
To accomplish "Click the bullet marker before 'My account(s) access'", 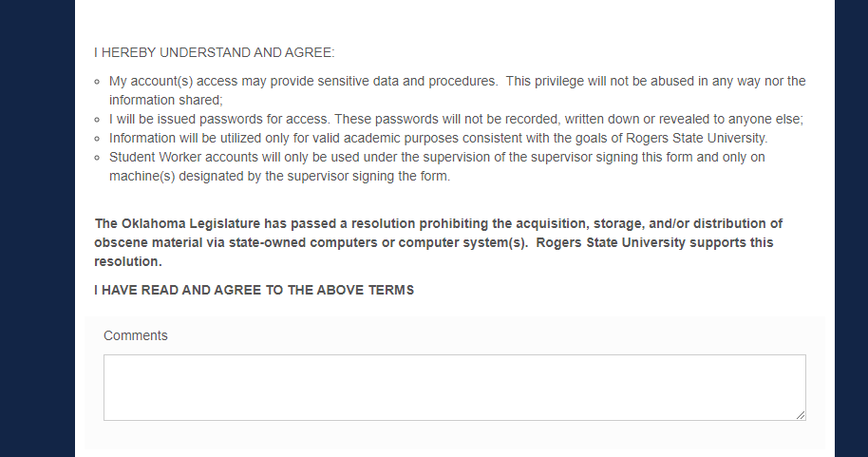I will pos(98,82).
